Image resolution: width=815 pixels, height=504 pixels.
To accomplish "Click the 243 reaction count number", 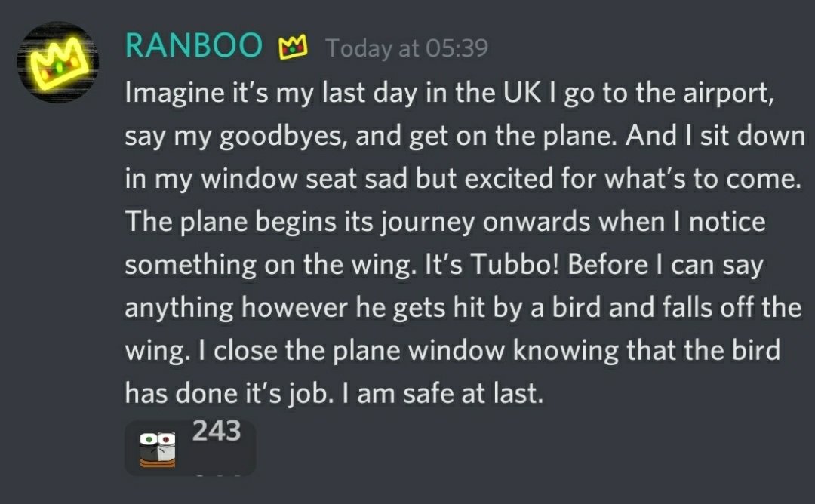I will pos(217,431).
